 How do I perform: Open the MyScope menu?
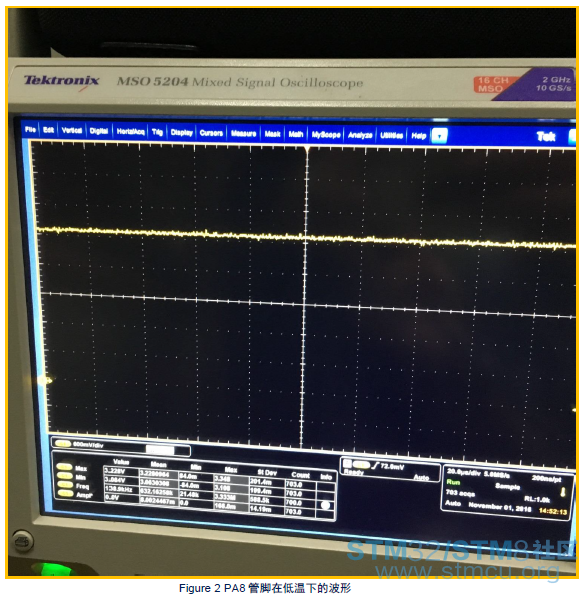[326, 135]
